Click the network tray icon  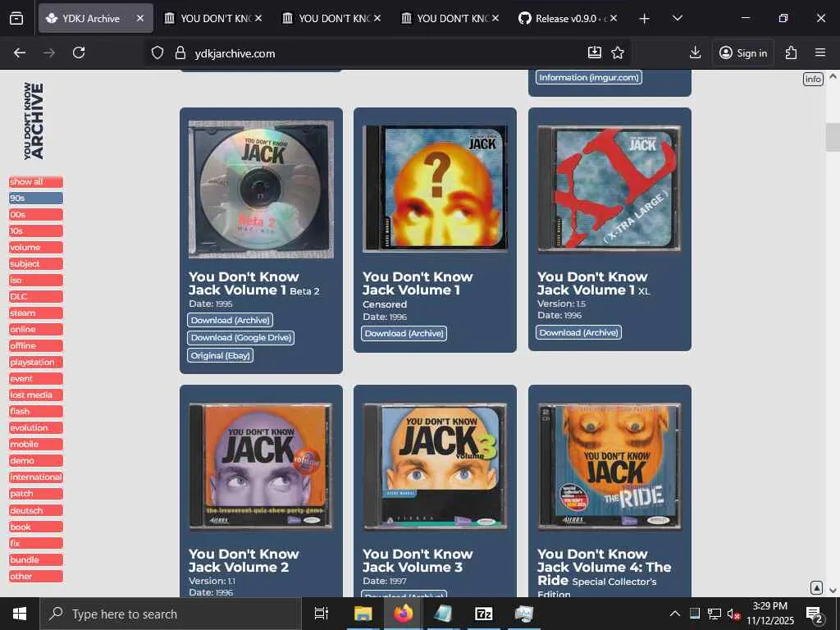pos(714,614)
